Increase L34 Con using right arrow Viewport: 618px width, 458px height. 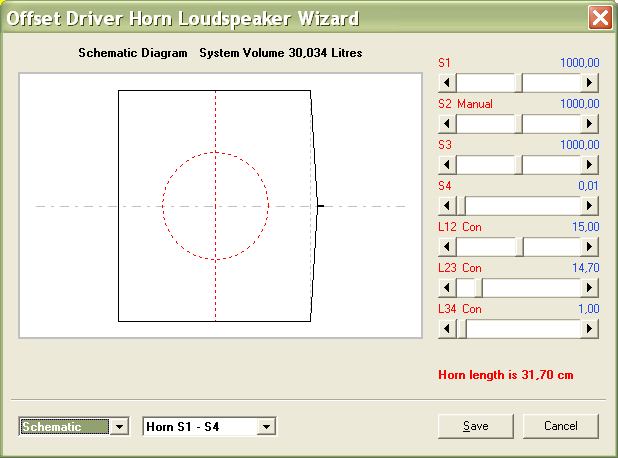pos(589,329)
